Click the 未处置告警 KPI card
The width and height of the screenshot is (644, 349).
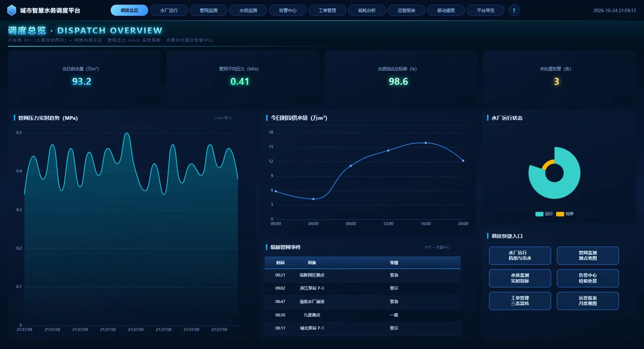[x=559, y=77]
